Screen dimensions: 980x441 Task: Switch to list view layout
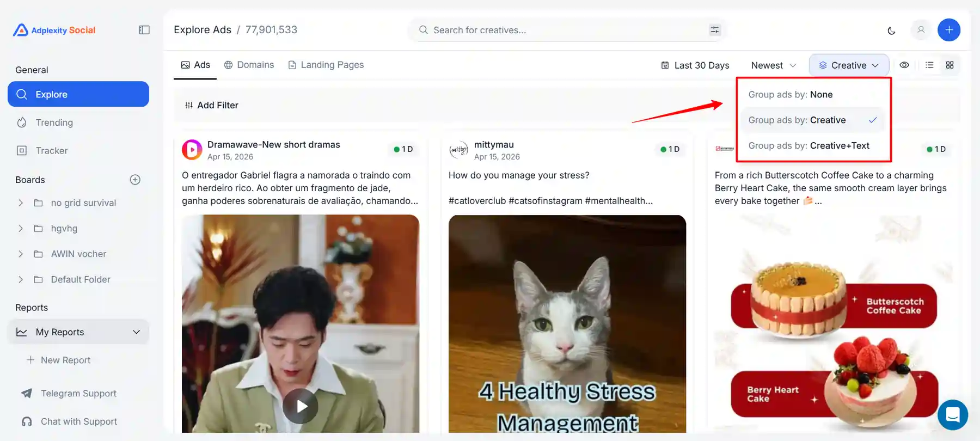tap(929, 65)
